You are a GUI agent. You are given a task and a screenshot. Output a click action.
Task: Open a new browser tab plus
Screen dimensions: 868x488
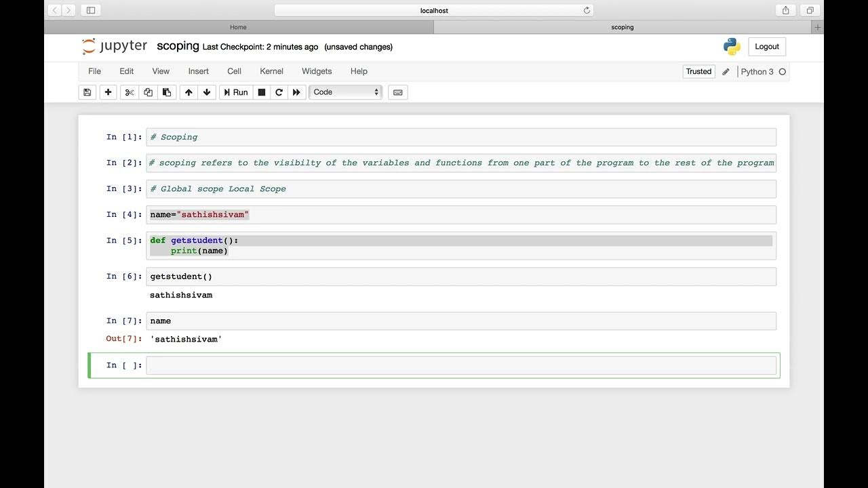pos(817,27)
